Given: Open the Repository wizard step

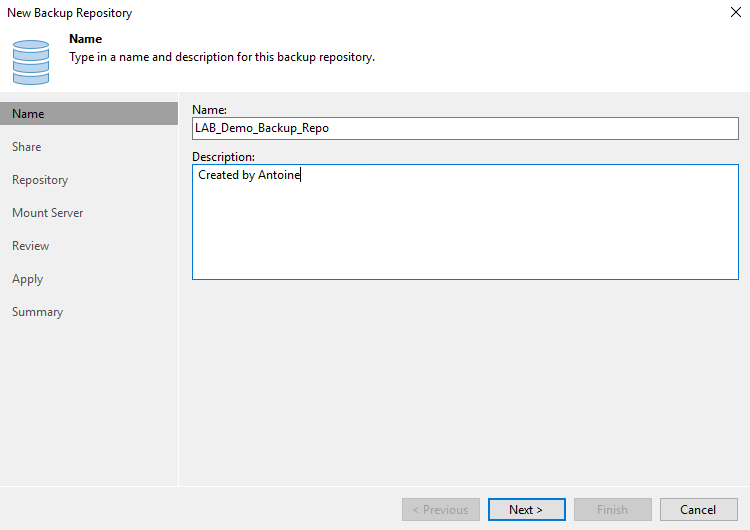Looking at the screenshot, I should tap(40, 180).
